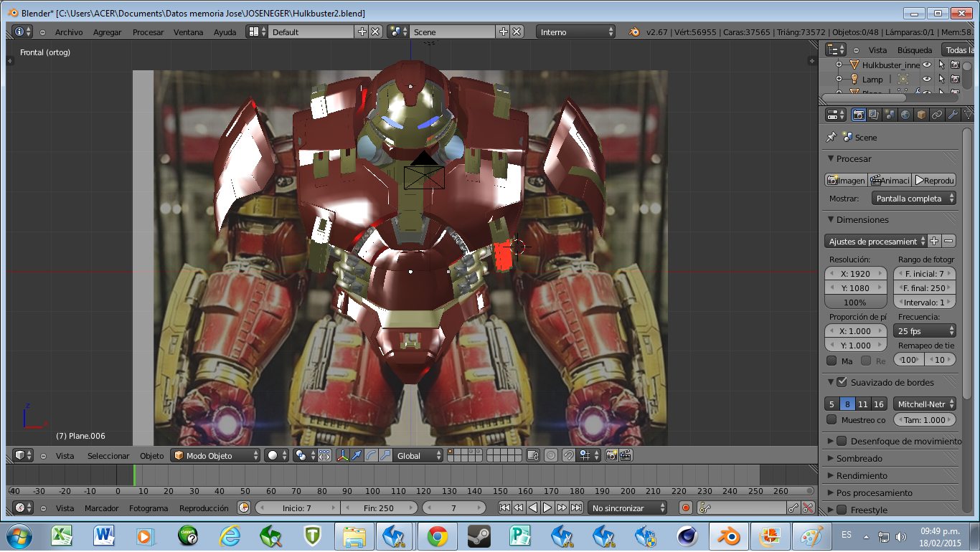Click the Scene properties tab icon

click(x=890, y=115)
